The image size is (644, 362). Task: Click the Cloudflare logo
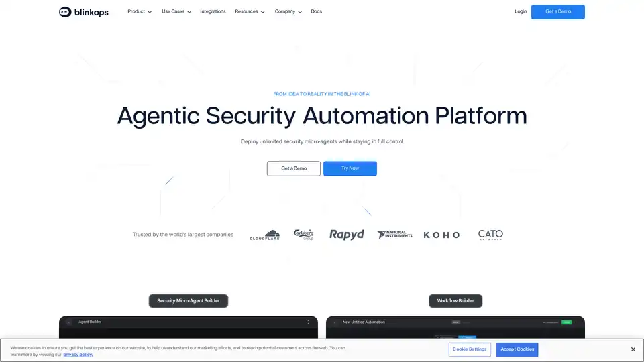tap(264, 235)
